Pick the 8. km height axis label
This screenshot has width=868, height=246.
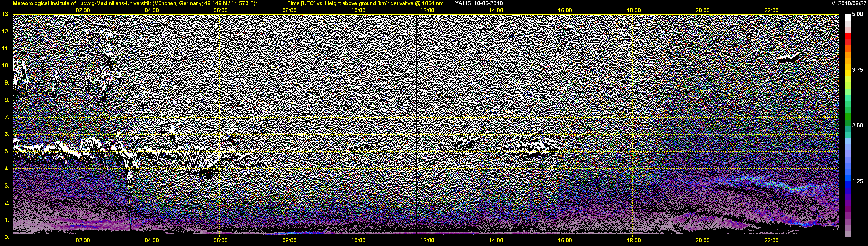tap(6, 100)
